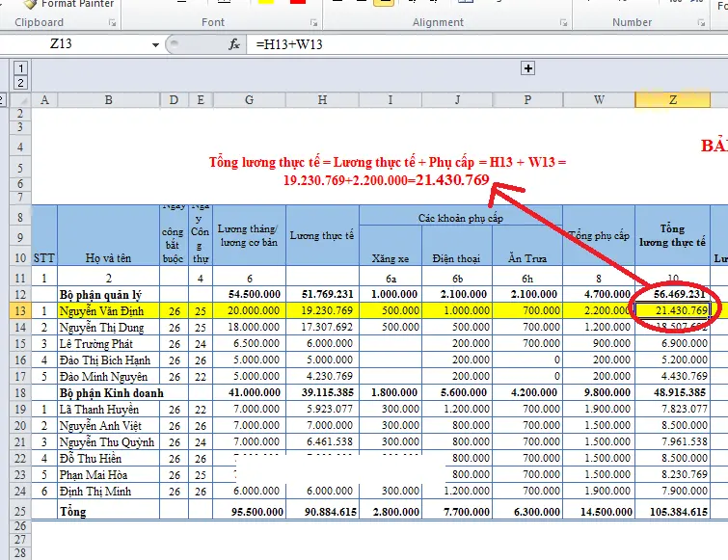This screenshot has width=728, height=560.
Task: Open the Clipboard pane launcher
Action: click(x=112, y=22)
